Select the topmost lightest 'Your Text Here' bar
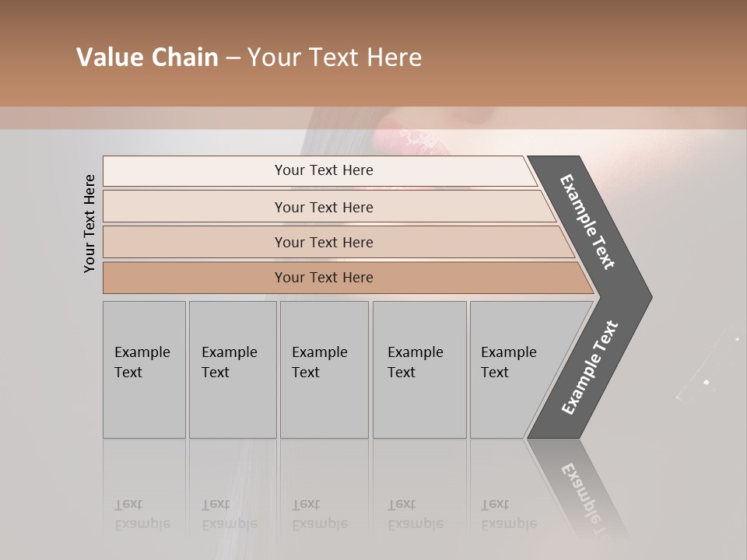The height and width of the screenshot is (560, 747). pyautogui.click(x=324, y=170)
